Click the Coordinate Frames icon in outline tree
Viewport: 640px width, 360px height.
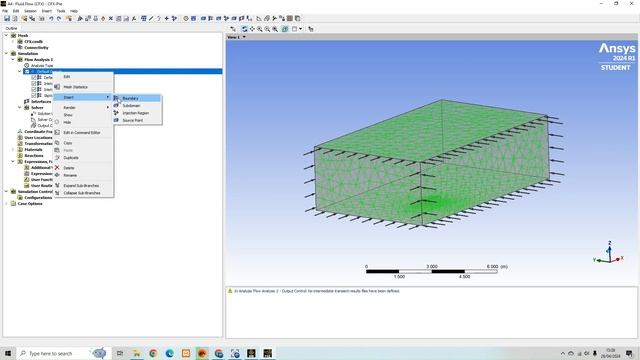(20, 131)
